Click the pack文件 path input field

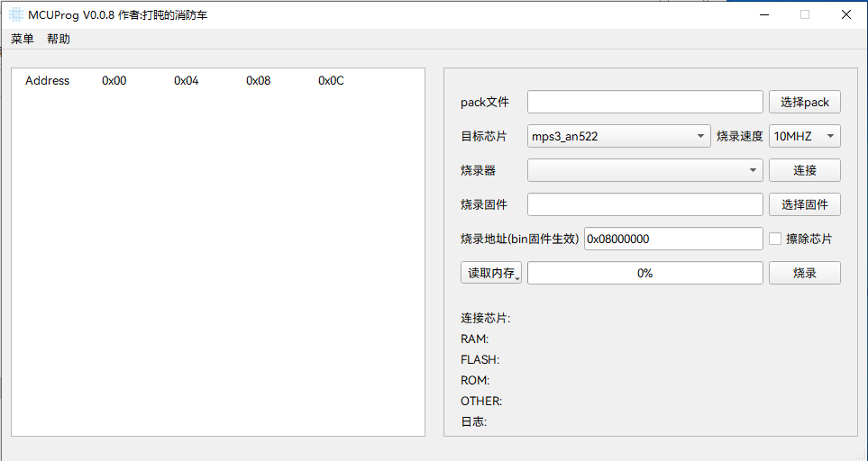click(644, 102)
